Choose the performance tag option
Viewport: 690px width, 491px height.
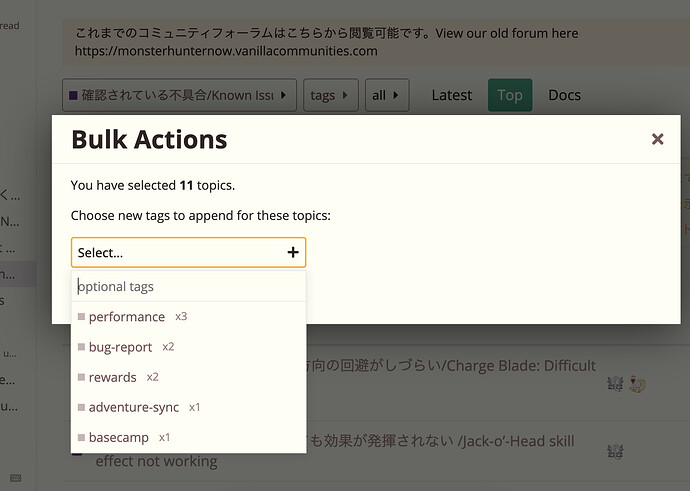tap(188, 317)
